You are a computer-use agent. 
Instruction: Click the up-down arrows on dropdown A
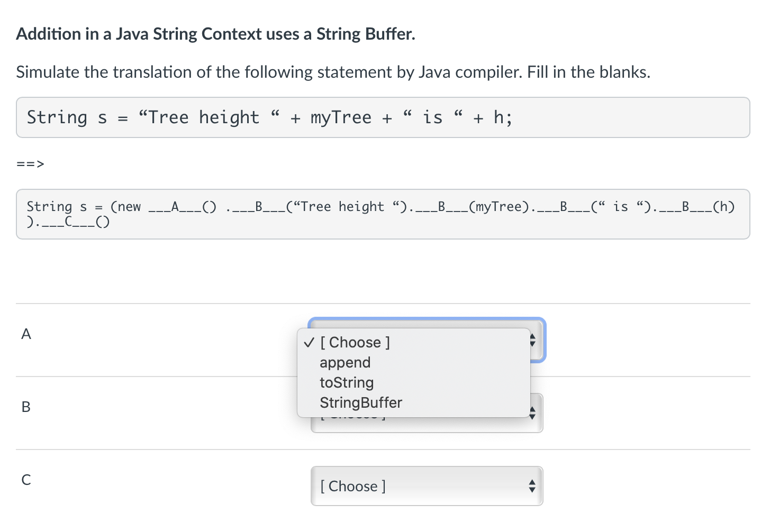pyautogui.click(x=533, y=341)
